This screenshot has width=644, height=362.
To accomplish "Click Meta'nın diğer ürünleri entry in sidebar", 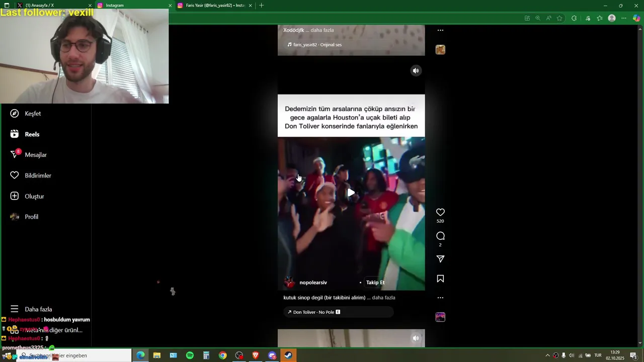I will coord(46,330).
